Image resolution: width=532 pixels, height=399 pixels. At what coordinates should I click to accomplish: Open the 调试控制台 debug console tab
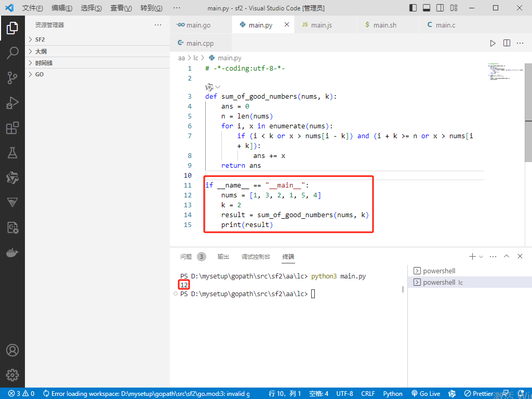click(x=256, y=257)
